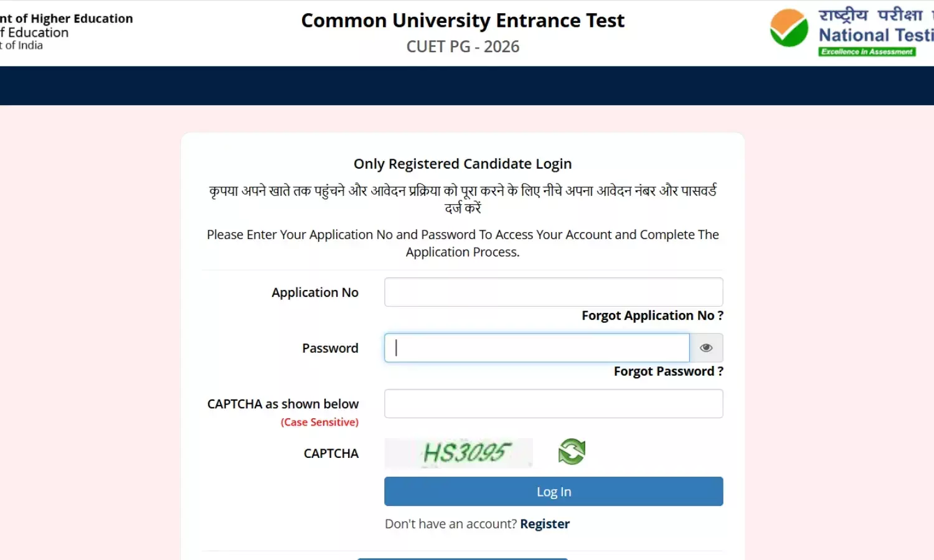
Task: Focus the Password input box
Action: click(x=536, y=348)
